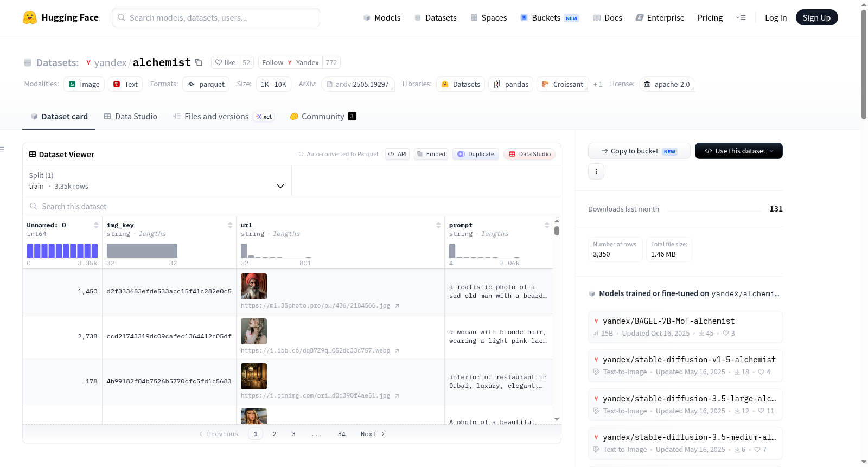The height and width of the screenshot is (467, 868).
Task: Click the API button in Dataset Viewer
Action: (397, 154)
